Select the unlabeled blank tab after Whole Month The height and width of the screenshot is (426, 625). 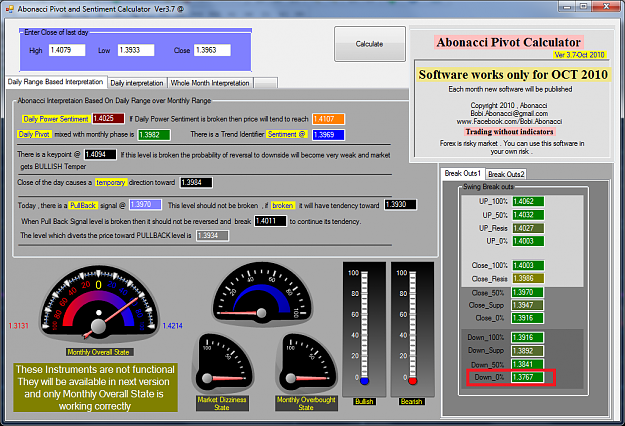(265, 83)
